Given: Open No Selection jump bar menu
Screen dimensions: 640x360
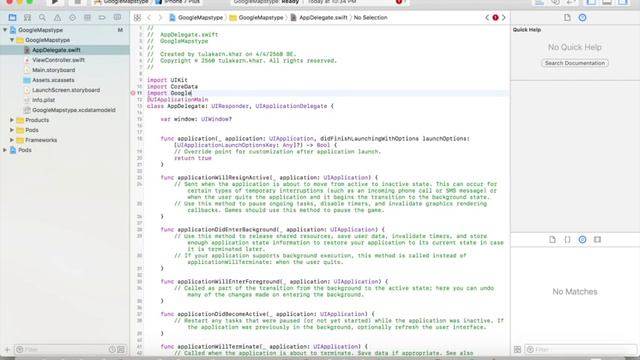Looking at the screenshot, I should (370, 18).
